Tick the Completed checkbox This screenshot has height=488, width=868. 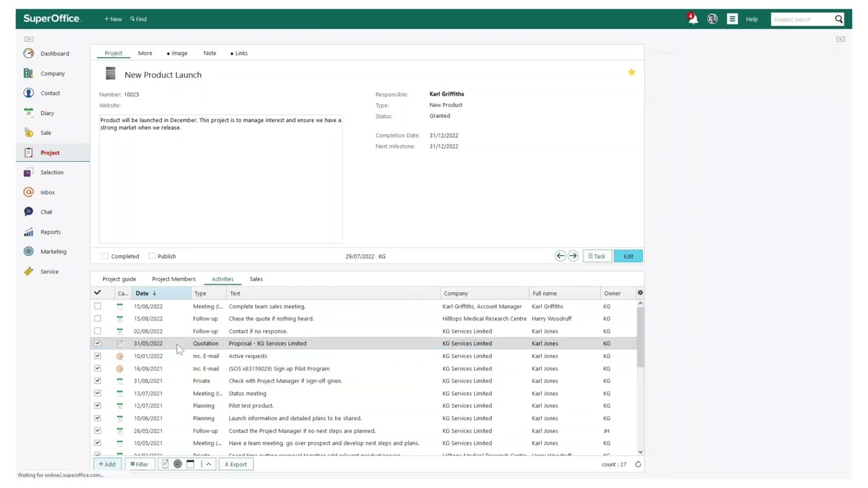point(105,256)
